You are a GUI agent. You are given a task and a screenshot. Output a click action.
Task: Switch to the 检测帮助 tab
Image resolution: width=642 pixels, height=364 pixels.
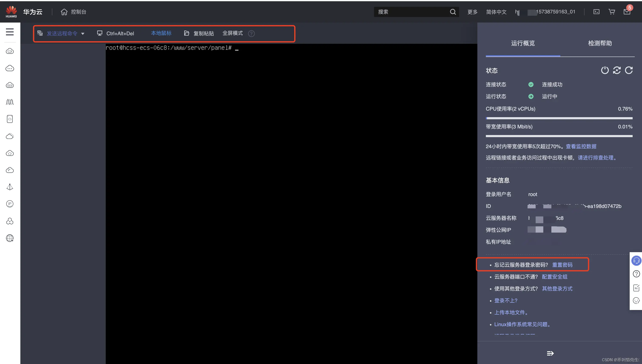pyautogui.click(x=599, y=43)
